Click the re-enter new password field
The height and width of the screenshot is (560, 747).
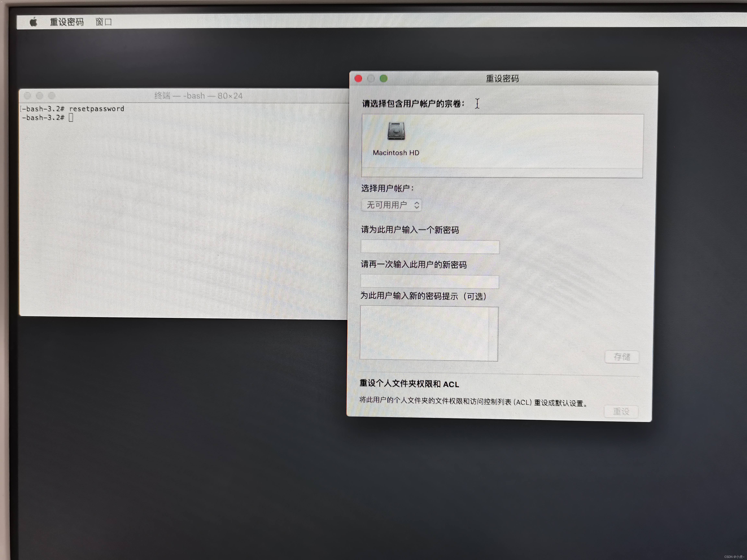430,281
